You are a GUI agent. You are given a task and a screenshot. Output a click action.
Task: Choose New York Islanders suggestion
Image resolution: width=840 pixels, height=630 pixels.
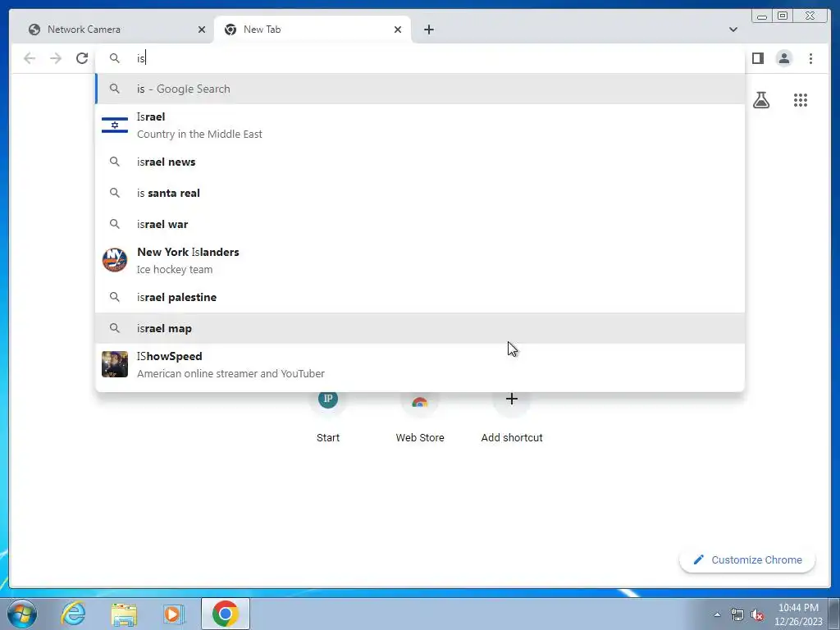[x=420, y=260]
